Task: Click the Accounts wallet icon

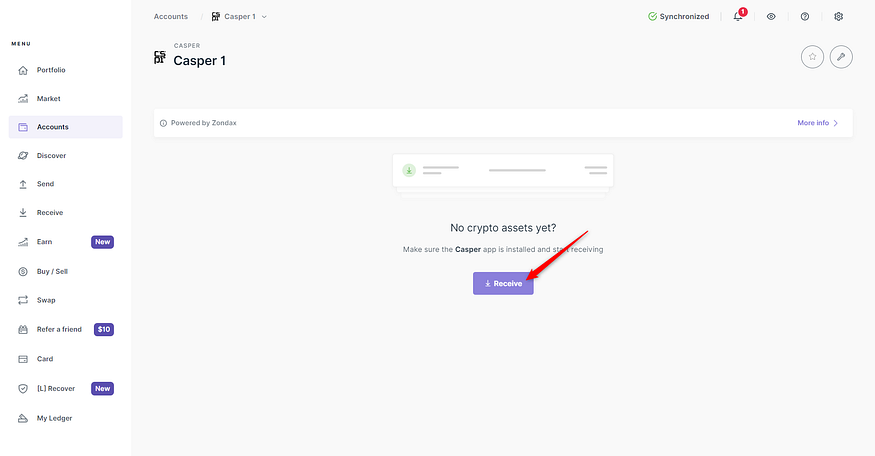Action: coord(23,127)
